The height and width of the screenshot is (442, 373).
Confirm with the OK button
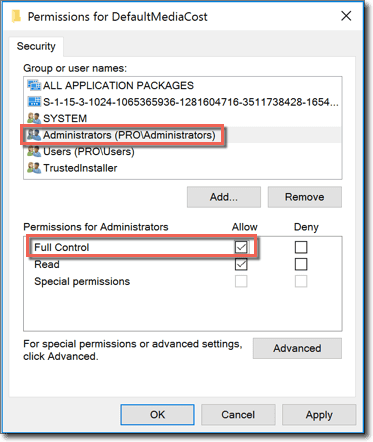click(x=157, y=415)
